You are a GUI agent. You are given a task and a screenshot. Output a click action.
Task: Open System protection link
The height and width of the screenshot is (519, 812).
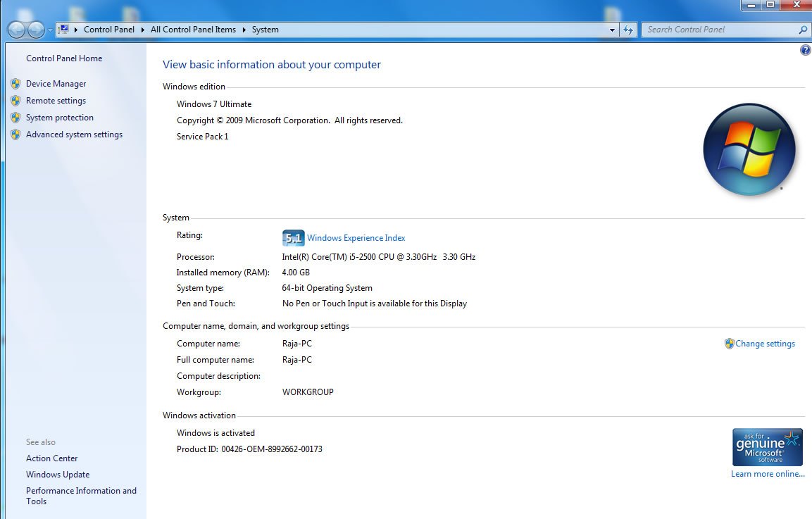coord(60,118)
